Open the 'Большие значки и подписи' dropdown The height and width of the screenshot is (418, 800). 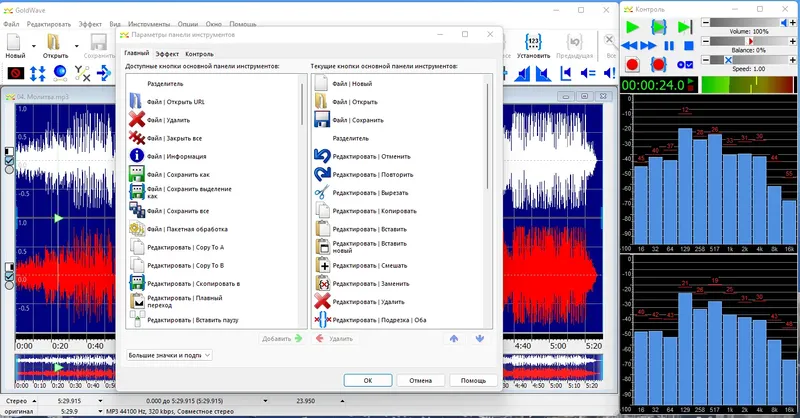click(x=170, y=355)
